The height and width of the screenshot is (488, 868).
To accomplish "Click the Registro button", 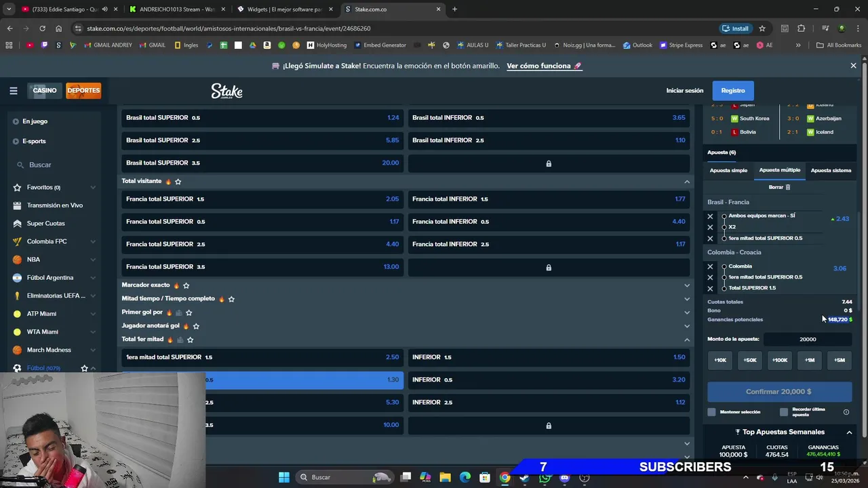I will (732, 91).
